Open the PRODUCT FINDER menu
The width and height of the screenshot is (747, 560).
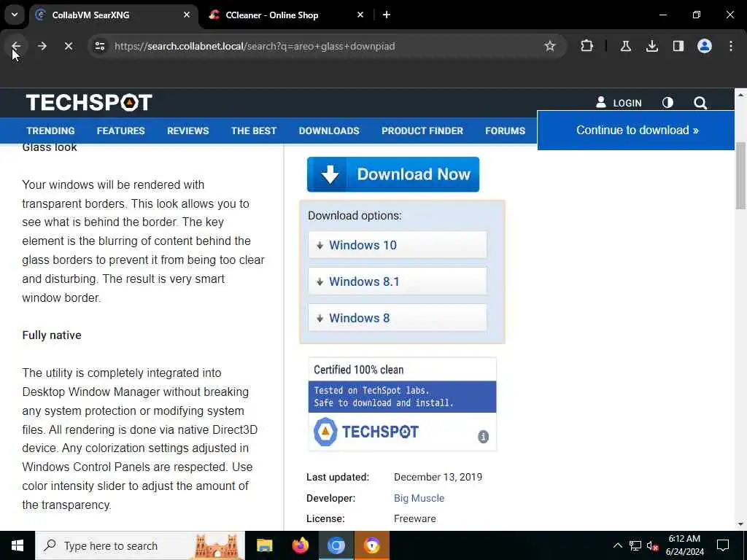[x=422, y=131]
